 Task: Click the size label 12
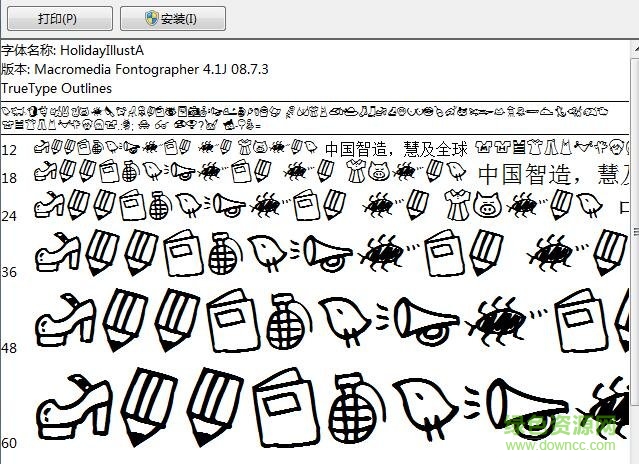9,151
